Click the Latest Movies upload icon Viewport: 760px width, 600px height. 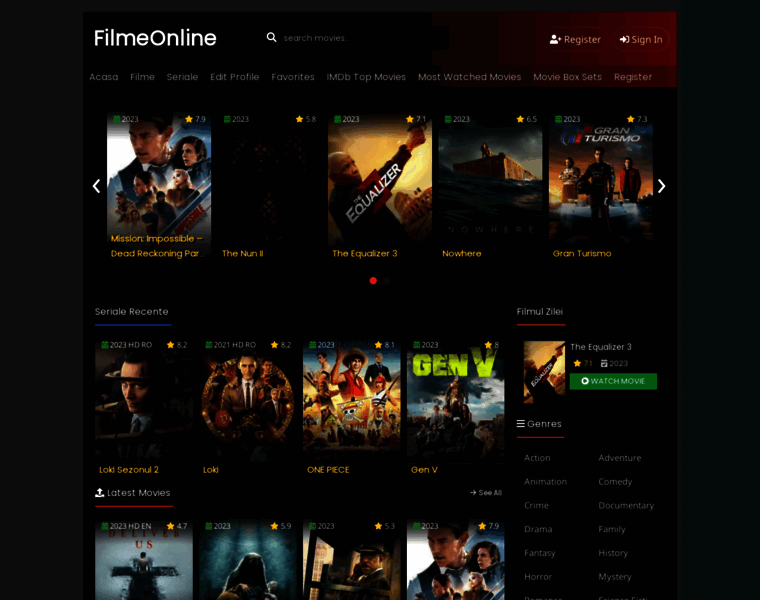coord(100,492)
